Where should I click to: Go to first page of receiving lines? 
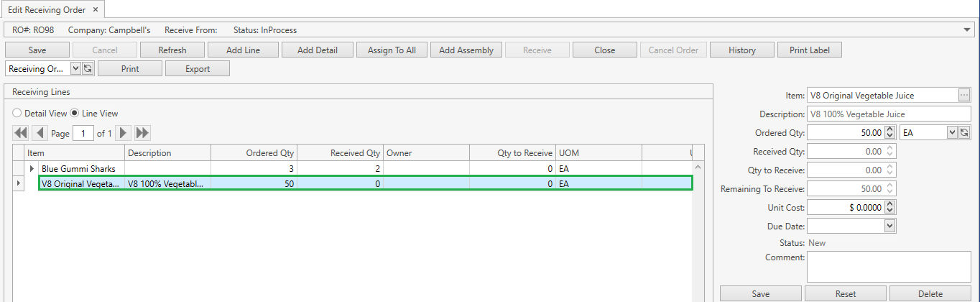(x=21, y=133)
